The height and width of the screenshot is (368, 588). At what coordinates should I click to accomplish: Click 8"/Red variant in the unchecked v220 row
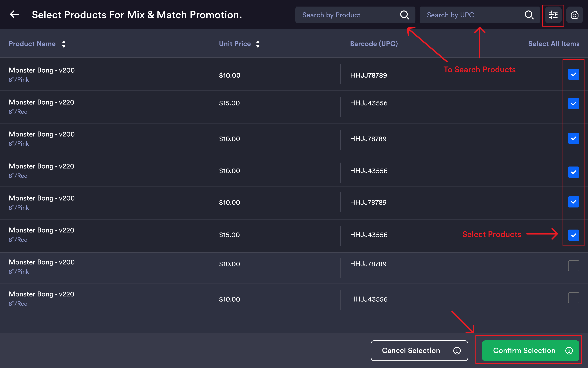(18, 304)
